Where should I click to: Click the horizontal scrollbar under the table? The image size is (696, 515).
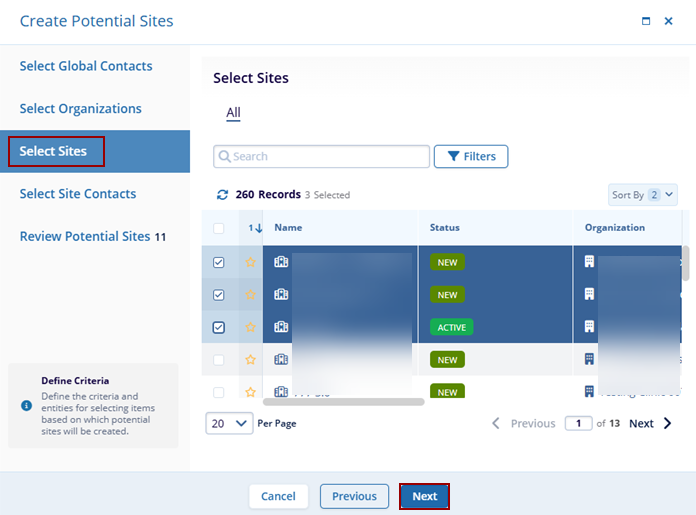340,402
